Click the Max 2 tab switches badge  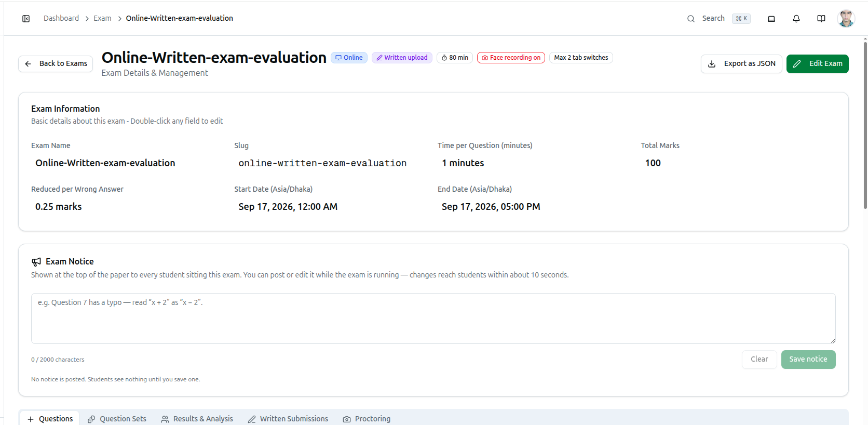pos(581,58)
